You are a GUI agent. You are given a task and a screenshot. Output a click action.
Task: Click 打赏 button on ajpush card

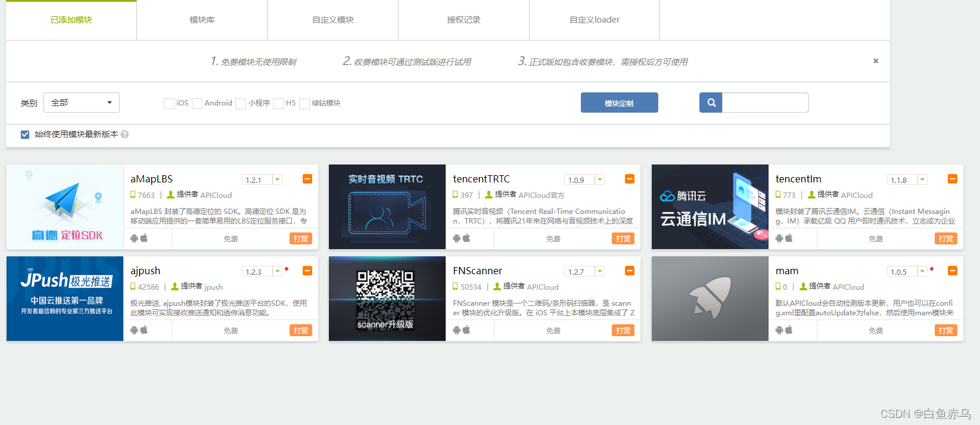pos(301,330)
